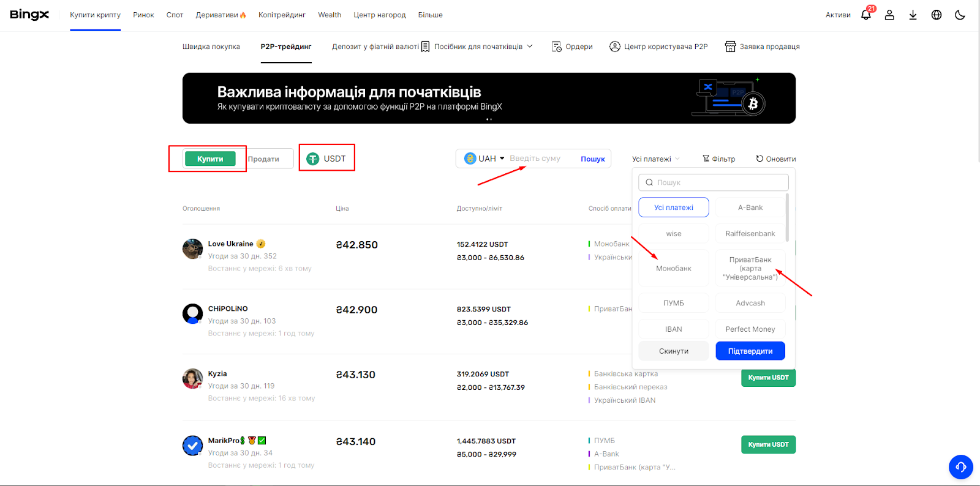Toggle dark mode moon icon

tap(960, 15)
